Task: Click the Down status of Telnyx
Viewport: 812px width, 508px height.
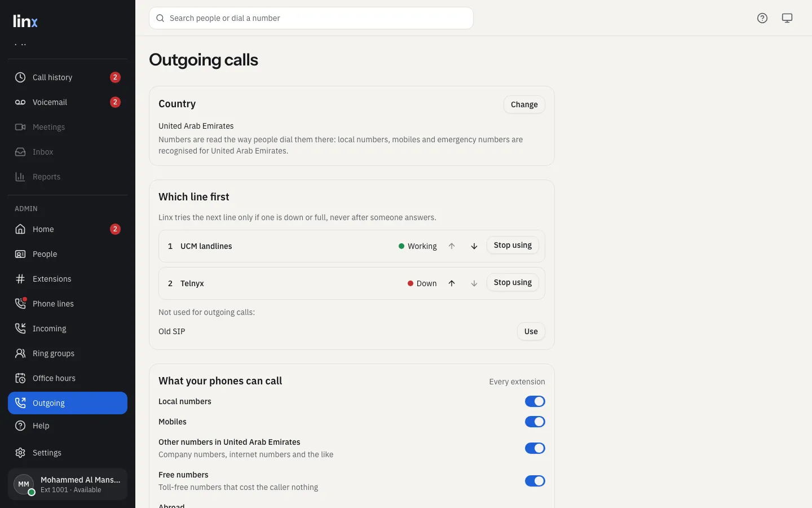Action: pyautogui.click(x=422, y=283)
